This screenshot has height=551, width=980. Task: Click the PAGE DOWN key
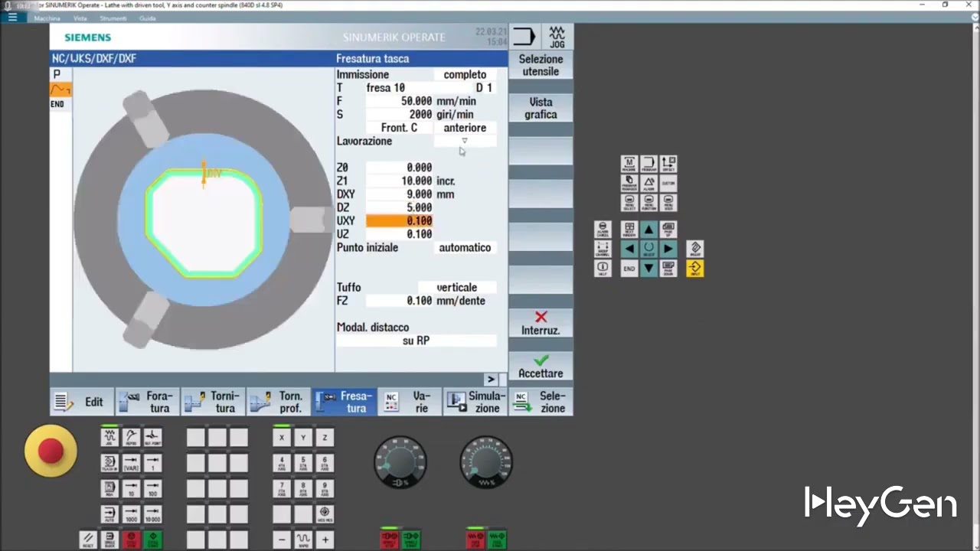click(668, 268)
